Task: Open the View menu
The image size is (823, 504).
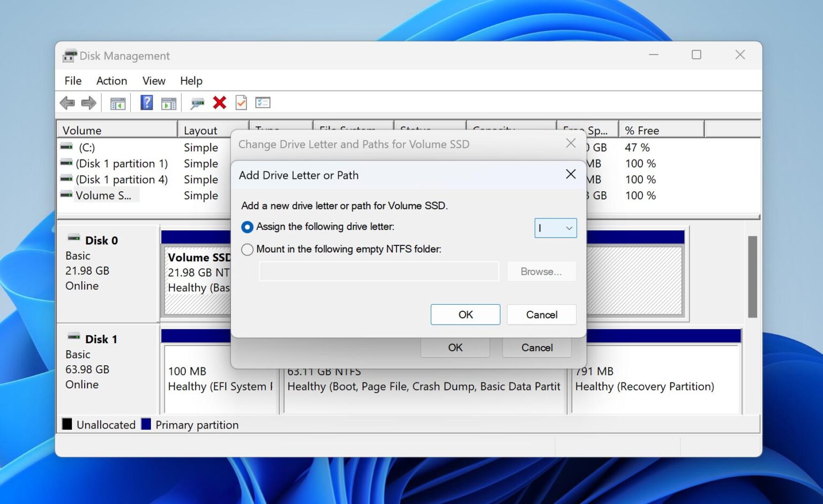Action: coord(153,80)
